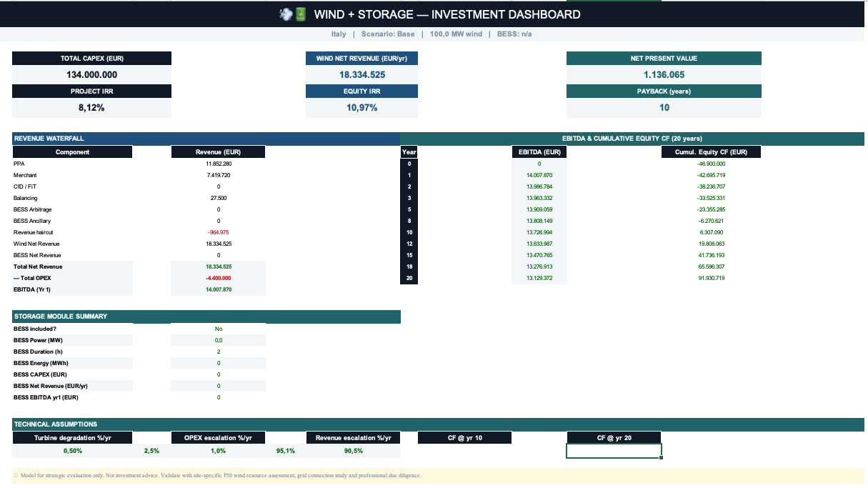This screenshot has width=868, height=488.
Task: Select the EBITDA & CUMULATIVE EQUITY CF section header
Action: [632, 139]
